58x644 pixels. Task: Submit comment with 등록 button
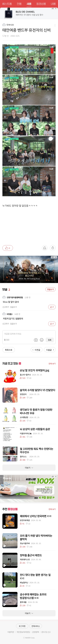pos(50,340)
